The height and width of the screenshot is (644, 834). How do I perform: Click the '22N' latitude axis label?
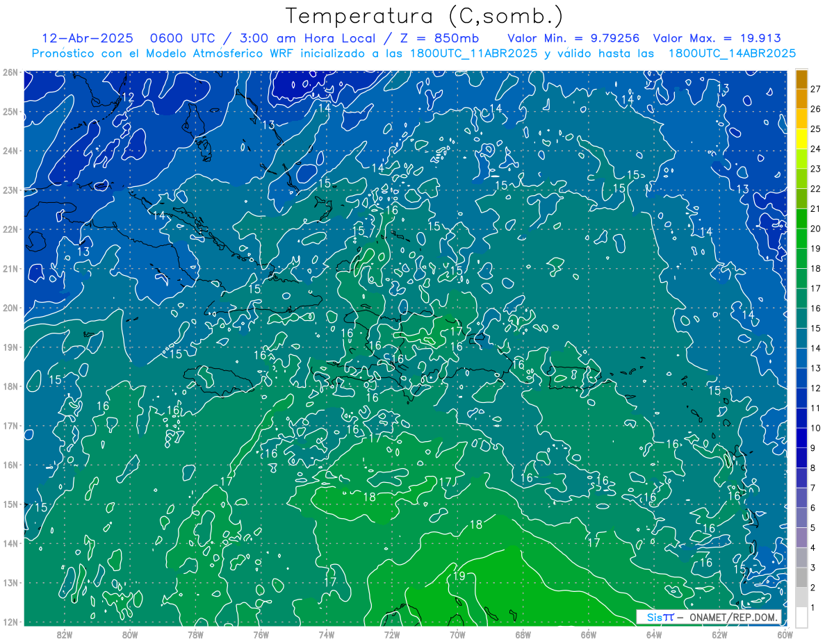[x=10, y=229]
